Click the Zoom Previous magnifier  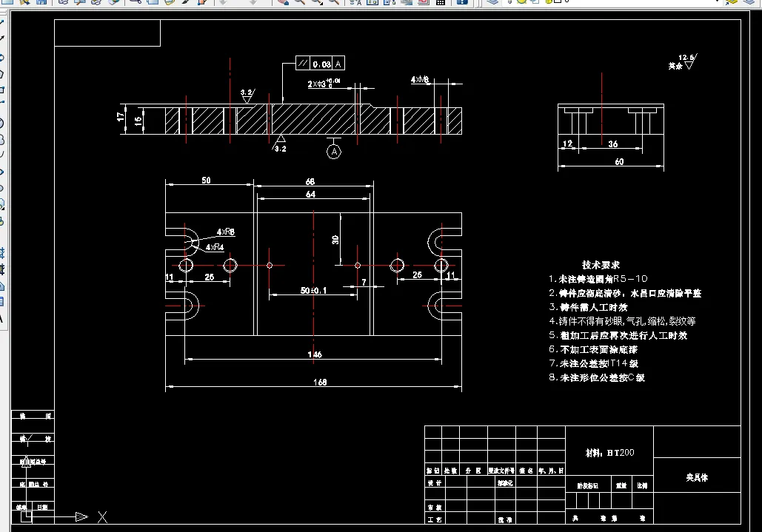pyautogui.click(x=333, y=2)
